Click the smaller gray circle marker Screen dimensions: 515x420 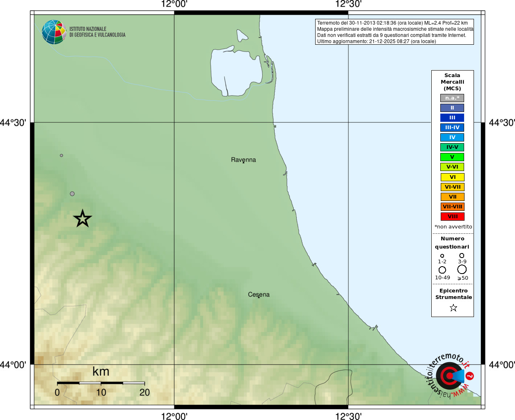(62, 155)
